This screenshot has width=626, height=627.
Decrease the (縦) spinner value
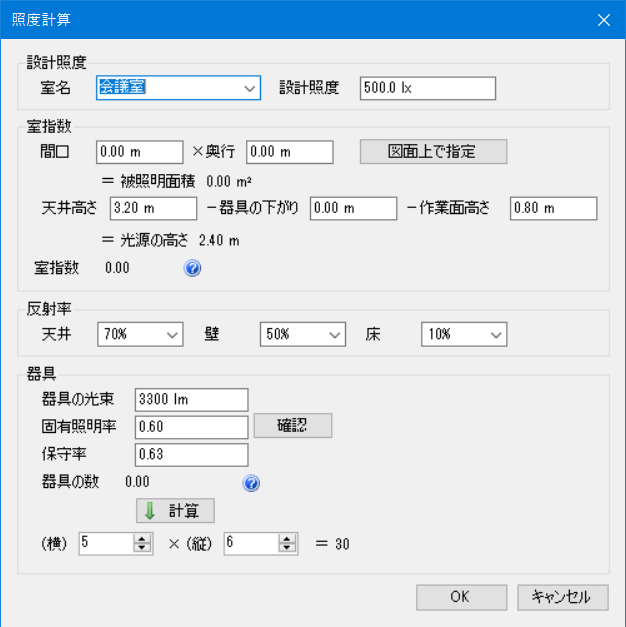pyautogui.click(x=287, y=548)
